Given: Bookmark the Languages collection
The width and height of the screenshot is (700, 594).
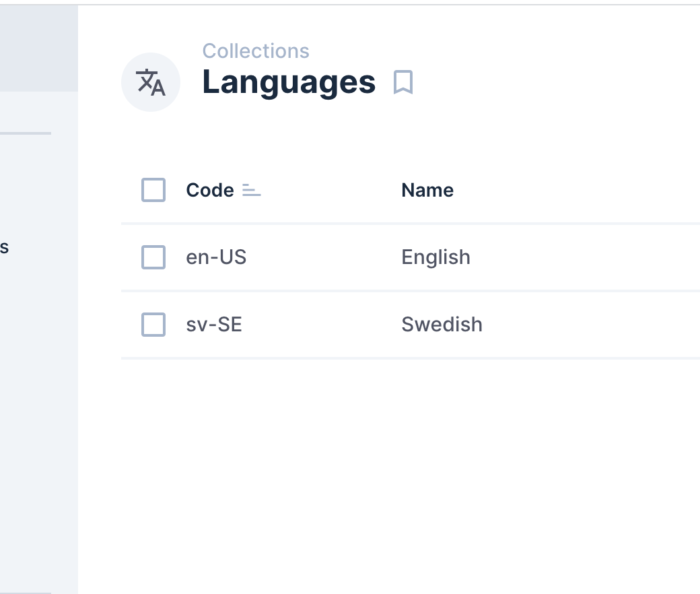Looking at the screenshot, I should (403, 82).
